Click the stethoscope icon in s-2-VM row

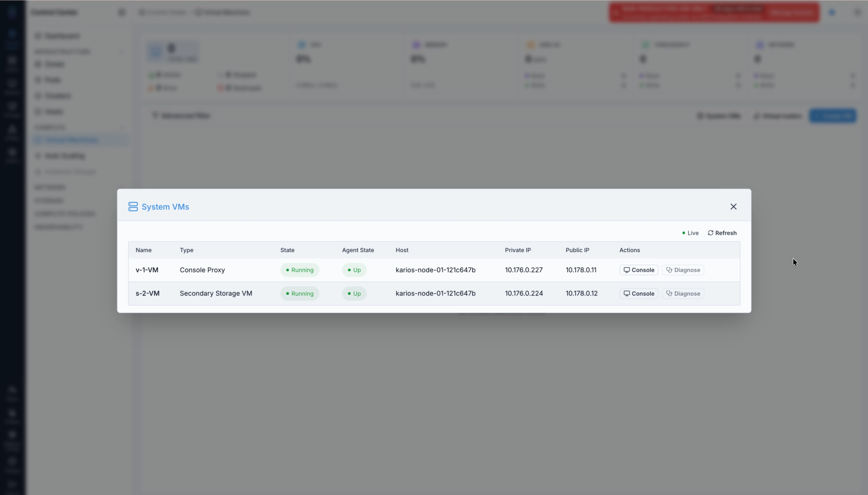click(x=669, y=293)
